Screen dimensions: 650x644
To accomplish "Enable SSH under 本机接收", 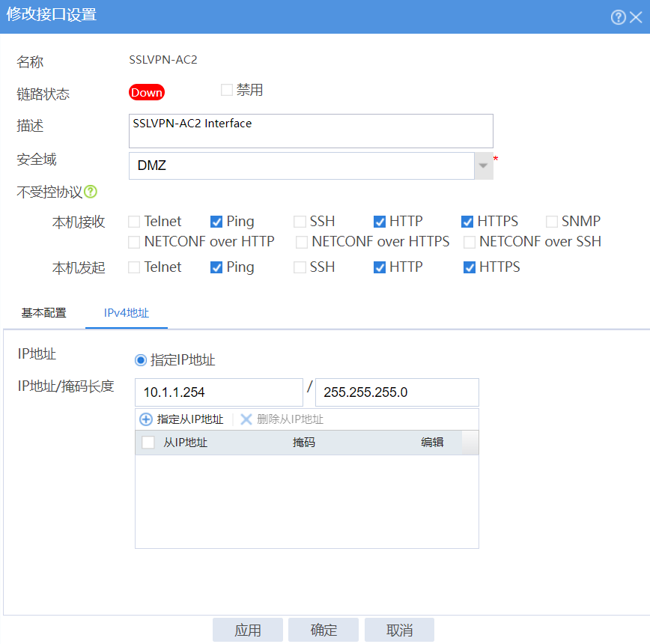I will 300,222.
